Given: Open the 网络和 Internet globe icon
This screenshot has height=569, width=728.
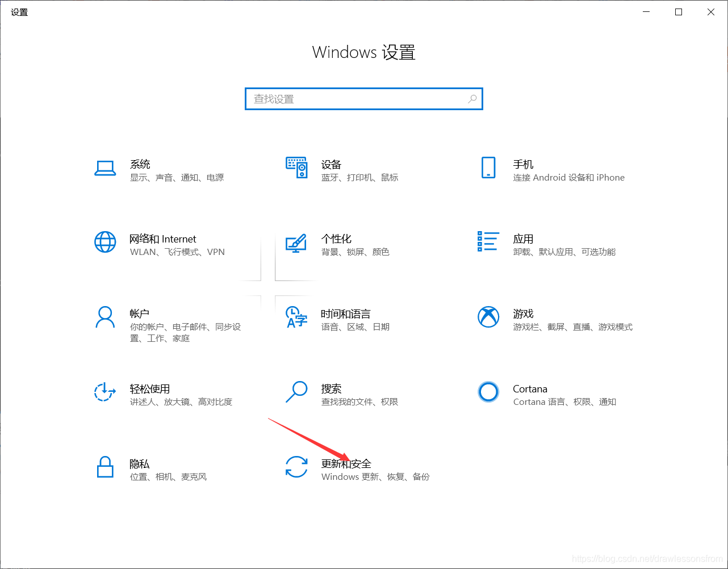Looking at the screenshot, I should click(105, 242).
